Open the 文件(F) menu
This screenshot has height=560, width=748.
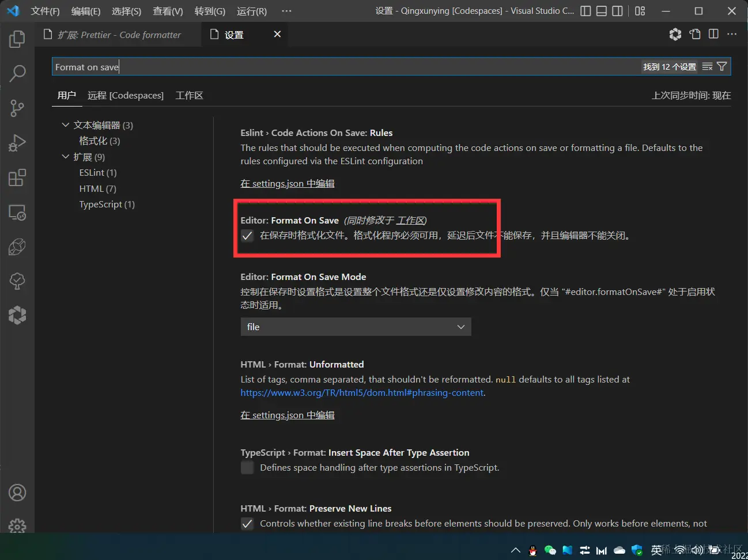pos(46,11)
